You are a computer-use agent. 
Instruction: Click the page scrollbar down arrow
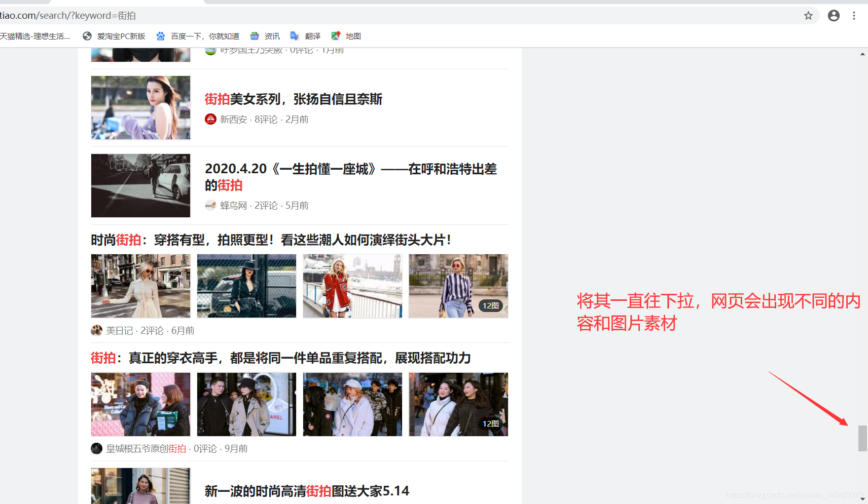click(862, 499)
